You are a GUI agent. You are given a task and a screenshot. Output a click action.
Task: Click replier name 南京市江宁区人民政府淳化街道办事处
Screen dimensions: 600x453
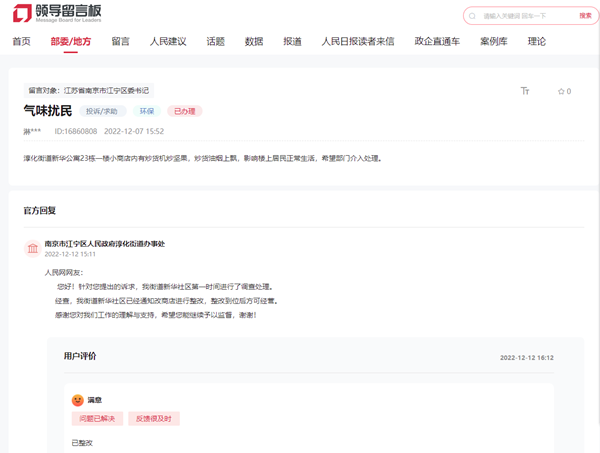tap(105, 244)
